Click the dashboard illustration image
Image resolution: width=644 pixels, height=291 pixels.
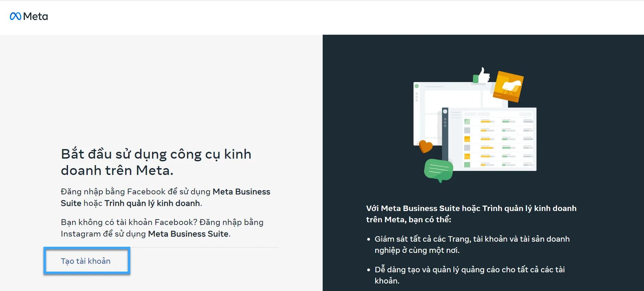[475, 125]
